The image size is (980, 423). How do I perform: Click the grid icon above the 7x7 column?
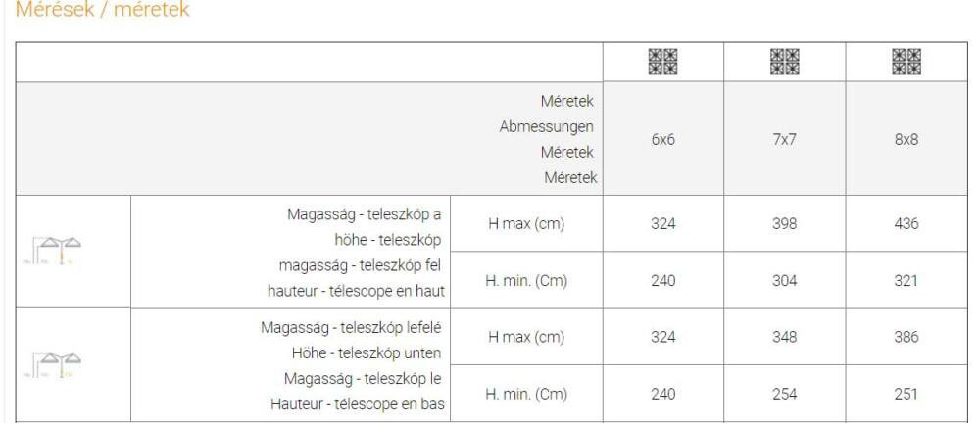(784, 62)
